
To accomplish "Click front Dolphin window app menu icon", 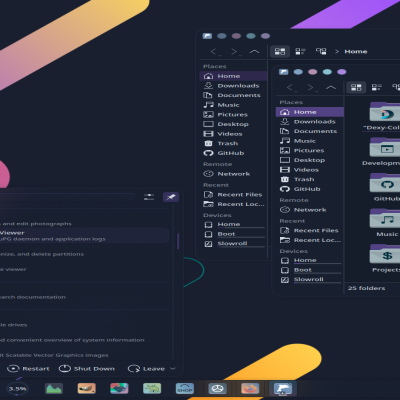I will pos(284,72).
